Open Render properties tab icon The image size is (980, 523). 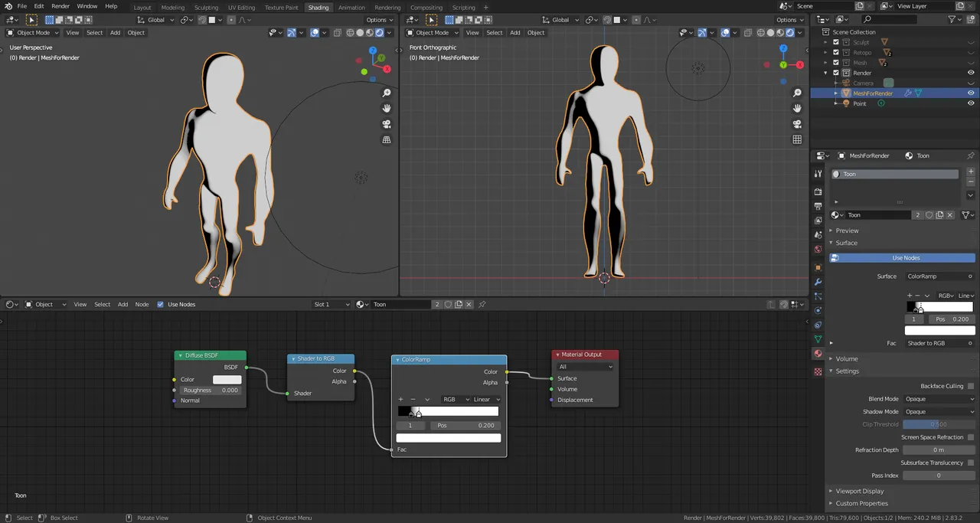[x=818, y=191]
